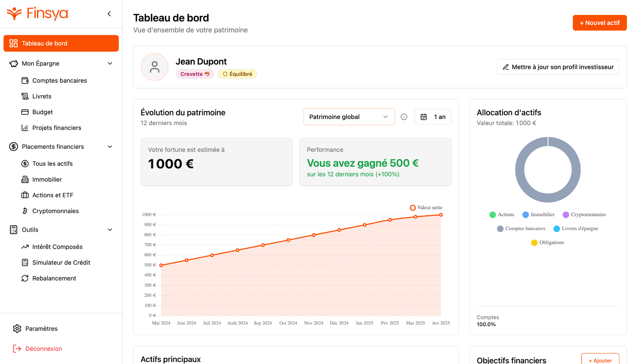Click the Projets financiers chart icon
Image resolution: width=637 pixels, height=364 pixels.
[25, 128]
